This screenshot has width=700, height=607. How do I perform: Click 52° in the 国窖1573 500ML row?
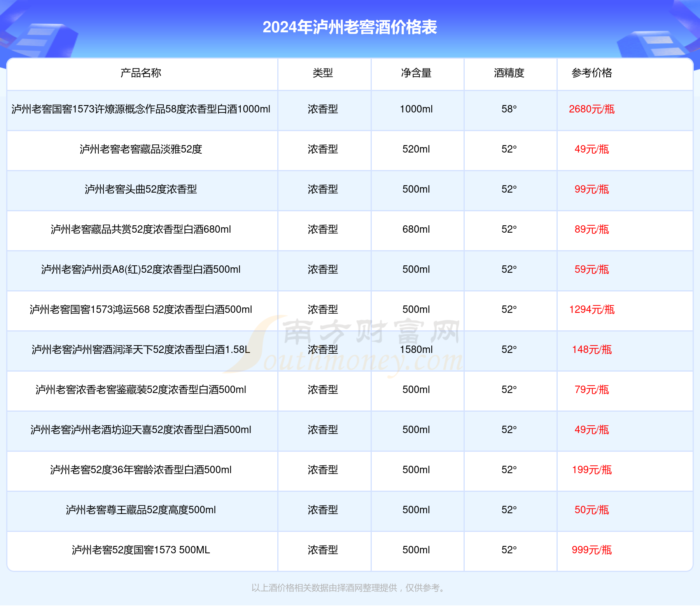pyautogui.click(x=509, y=550)
